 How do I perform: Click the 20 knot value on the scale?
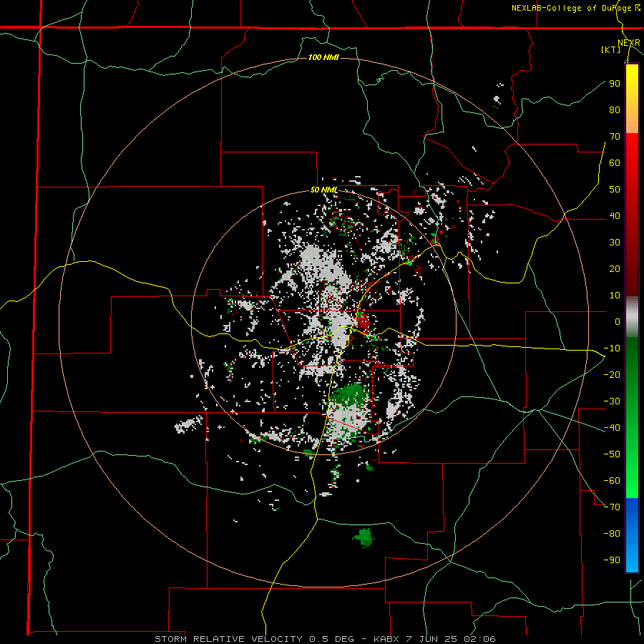pos(615,268)
